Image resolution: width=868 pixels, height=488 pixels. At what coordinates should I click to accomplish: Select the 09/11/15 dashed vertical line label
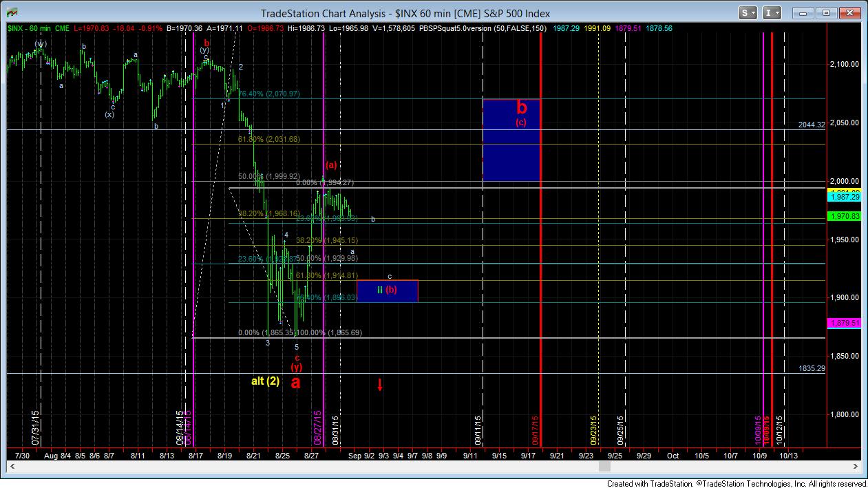(478, 429)
